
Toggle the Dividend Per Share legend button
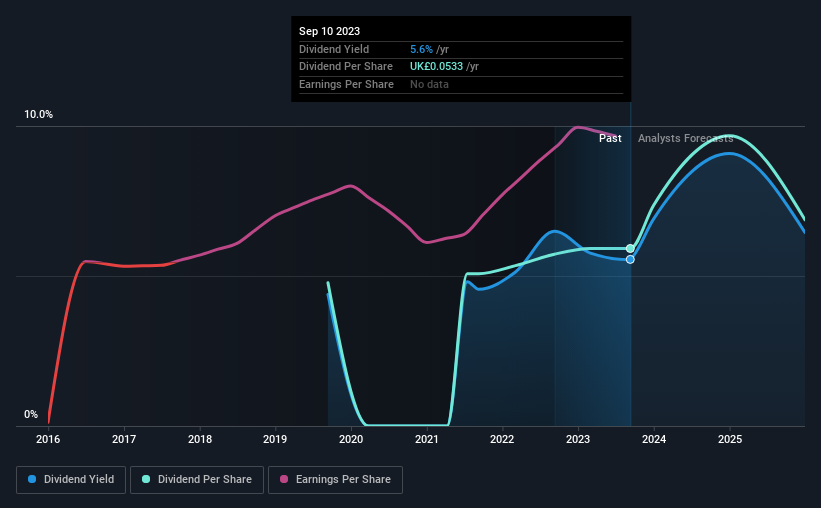197,480
